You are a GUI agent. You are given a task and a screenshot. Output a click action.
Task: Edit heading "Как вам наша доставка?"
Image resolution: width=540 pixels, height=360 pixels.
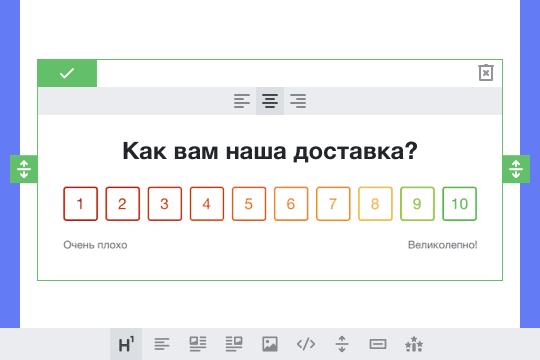point(270,151)
